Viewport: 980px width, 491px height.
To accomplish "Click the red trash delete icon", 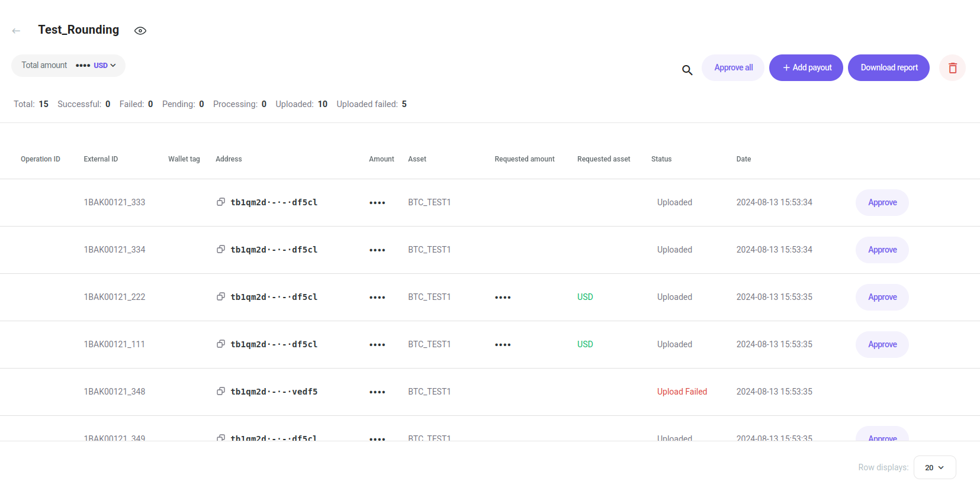I will click(x=952, y=68).
